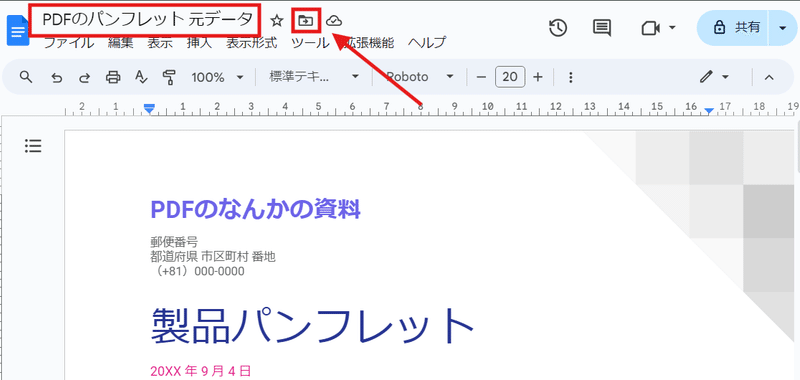This screenshot has height=380, width=800.
Task: Undo the last action
Action: pos(57,78)
